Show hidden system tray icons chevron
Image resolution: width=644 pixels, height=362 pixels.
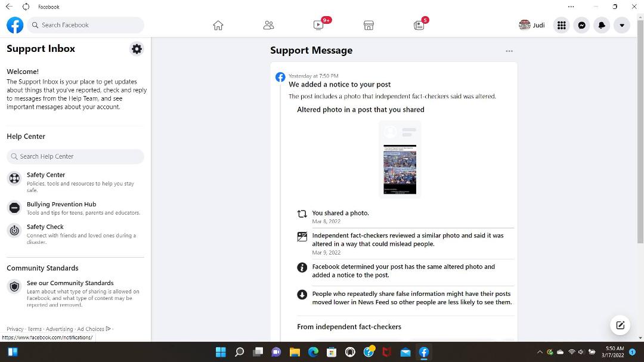click(540, 352)
